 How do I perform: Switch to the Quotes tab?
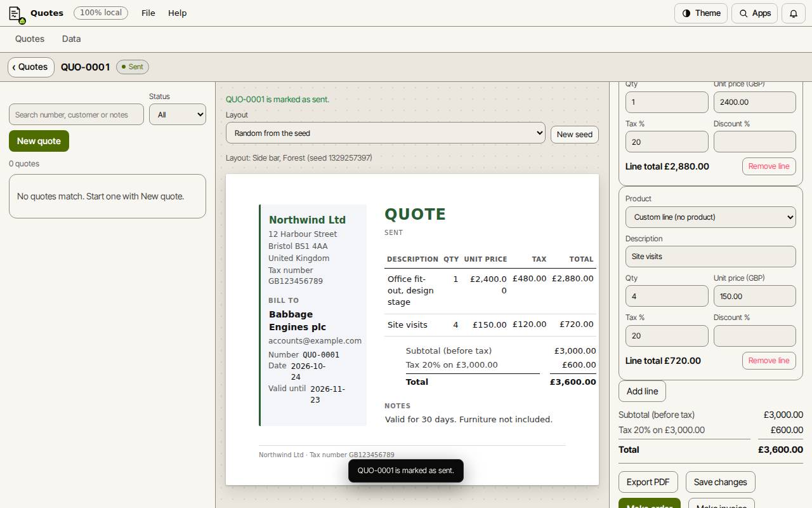coord(30,39)
